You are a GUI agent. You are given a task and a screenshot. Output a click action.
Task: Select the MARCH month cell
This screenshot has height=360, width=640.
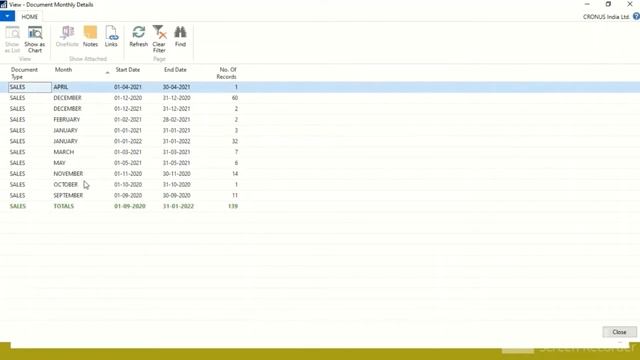pos(64,152)
